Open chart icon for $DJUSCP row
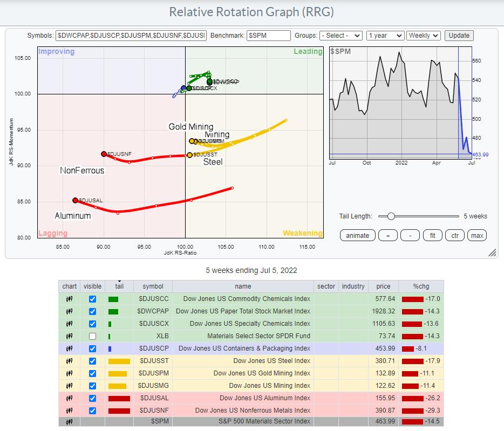The height and width of the screenshot is (431, 504). (69, 348)
